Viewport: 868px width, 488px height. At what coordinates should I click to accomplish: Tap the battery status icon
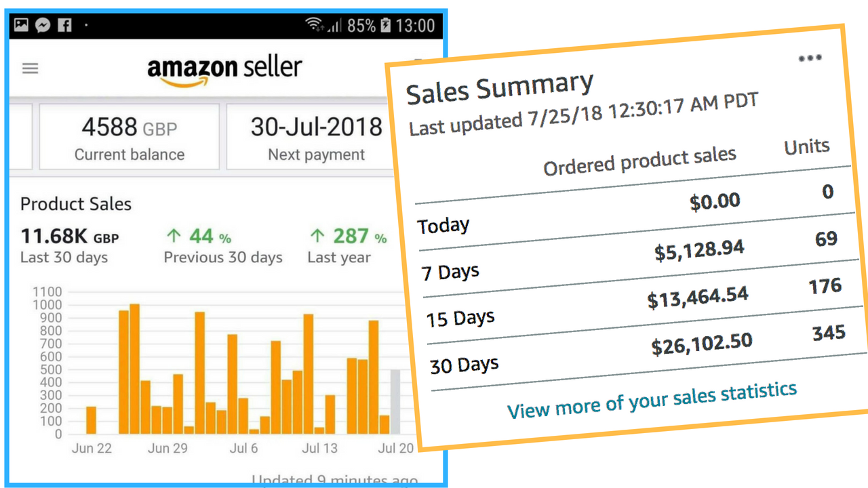[x=386, y=26]
